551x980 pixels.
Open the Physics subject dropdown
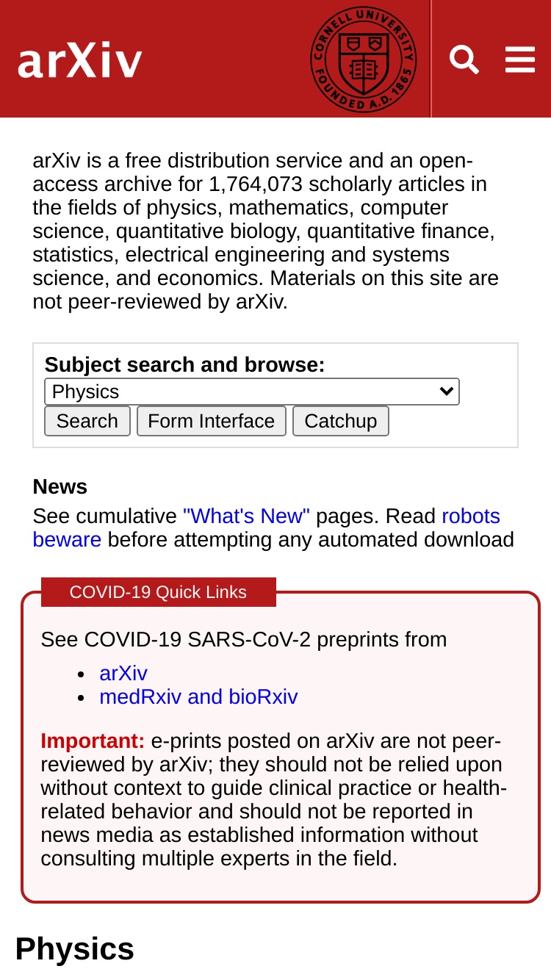click(252, 392)
